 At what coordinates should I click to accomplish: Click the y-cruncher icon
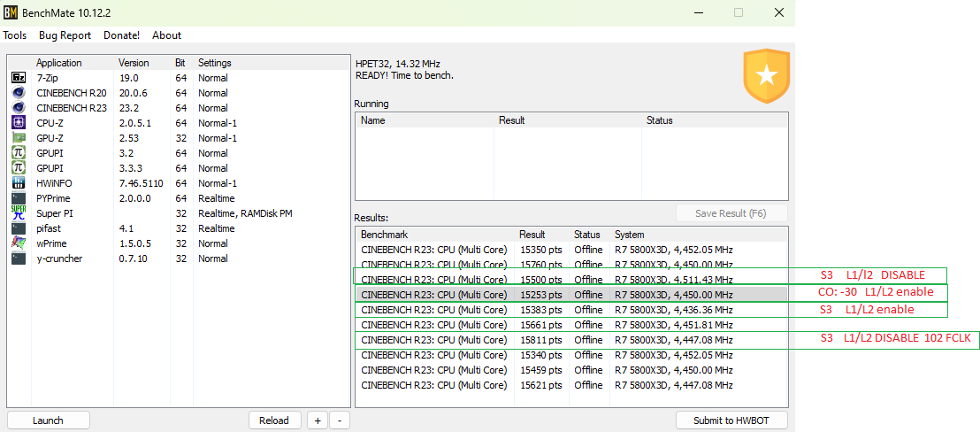point(18,258)
